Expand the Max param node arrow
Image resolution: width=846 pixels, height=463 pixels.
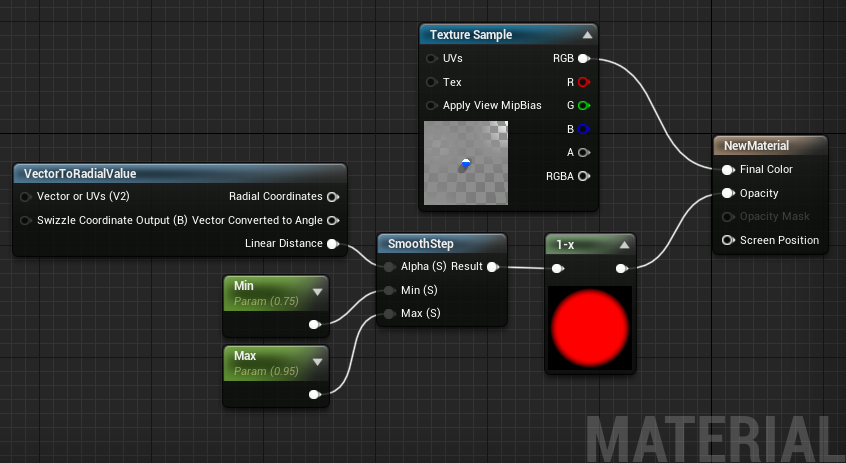tap(317, 362)
